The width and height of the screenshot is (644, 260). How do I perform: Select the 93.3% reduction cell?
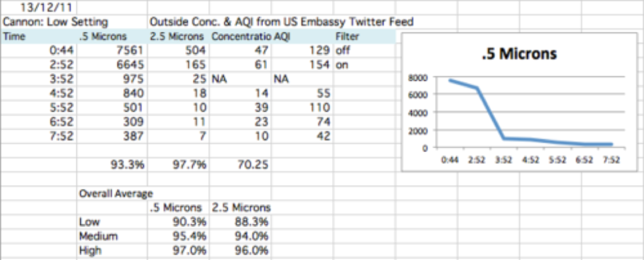112,165
